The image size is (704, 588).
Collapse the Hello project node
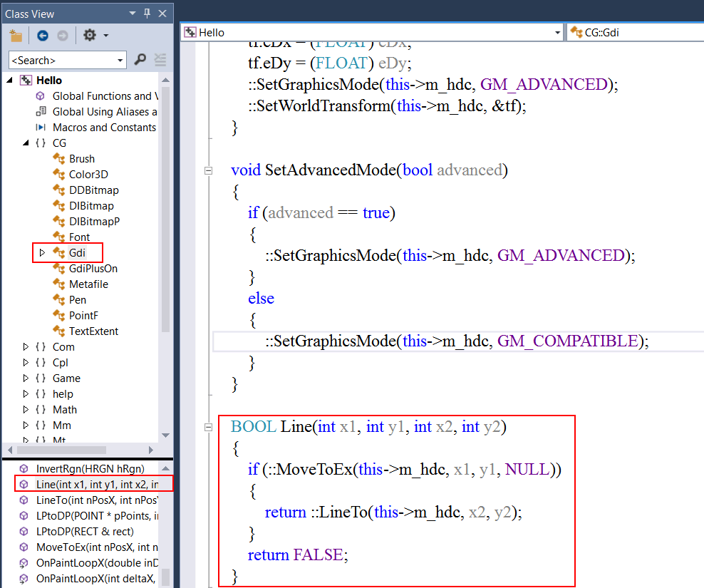coord(9,81)
